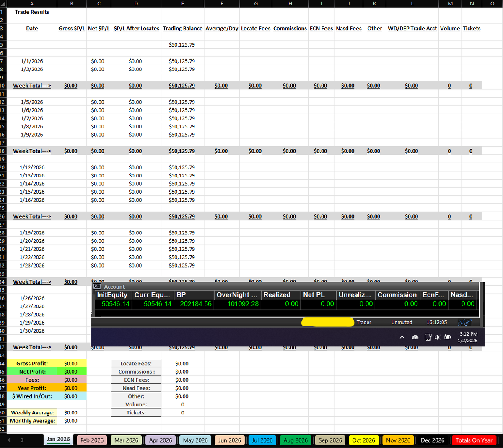Click the 16:12:05 status bar time
This screenshot has width=503, height=448.
pos(437,323)
